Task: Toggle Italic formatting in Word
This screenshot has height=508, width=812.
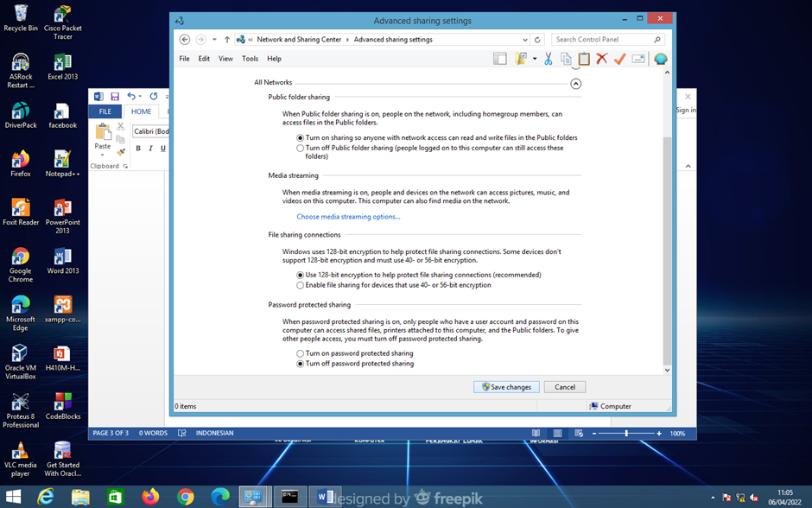Action: point(150,148)
